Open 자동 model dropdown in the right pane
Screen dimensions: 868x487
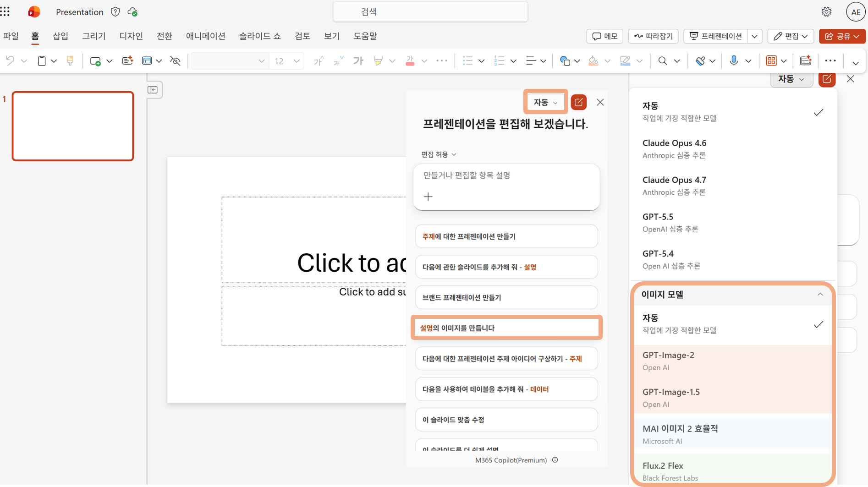pos(791,79)
